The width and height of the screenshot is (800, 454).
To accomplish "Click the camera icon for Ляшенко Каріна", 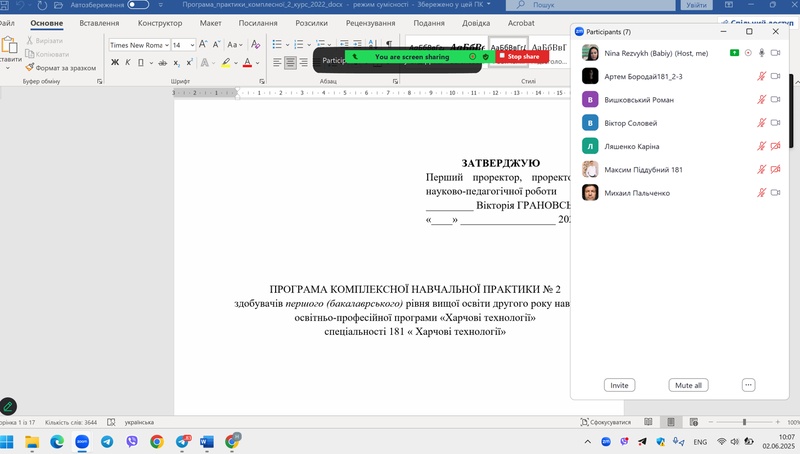I will pyautogui.click(x=775, y=146).
